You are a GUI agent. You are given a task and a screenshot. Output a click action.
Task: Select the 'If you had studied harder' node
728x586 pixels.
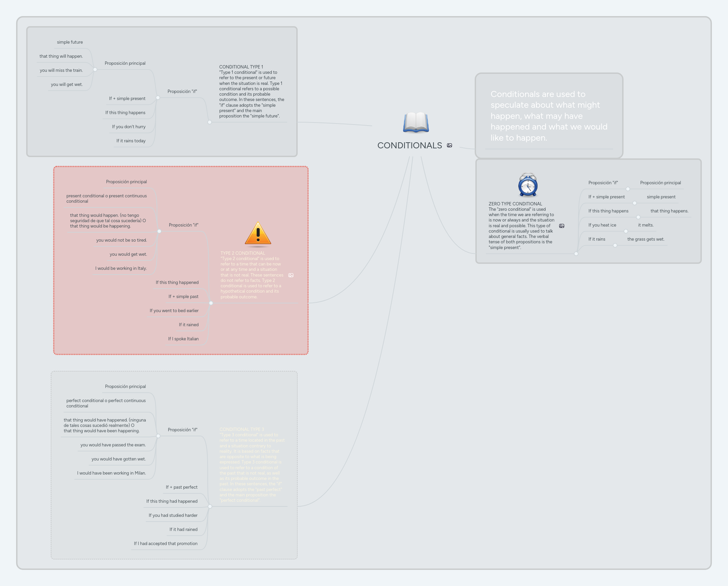173,515
